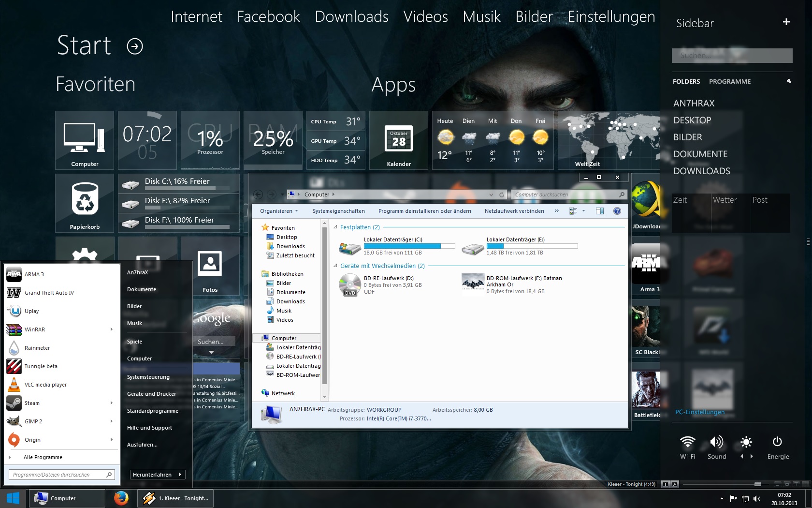Open Lokaler Datenträger (C:) drive in Explorer
Image resolution: width=812 pixels, height=508 pixels.
point(396,246)
